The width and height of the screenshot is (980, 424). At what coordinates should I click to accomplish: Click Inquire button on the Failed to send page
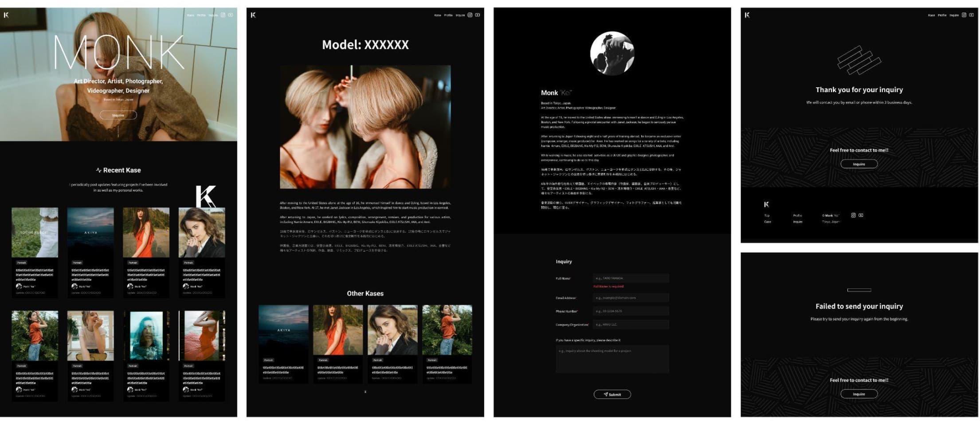(x=859, y=394)
